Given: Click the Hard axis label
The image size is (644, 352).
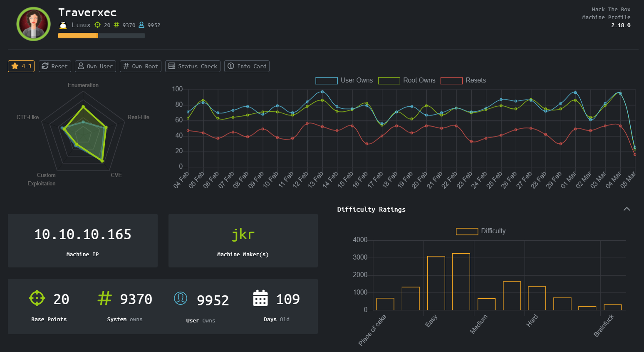Looking at the screenshot, I should 532,320.
